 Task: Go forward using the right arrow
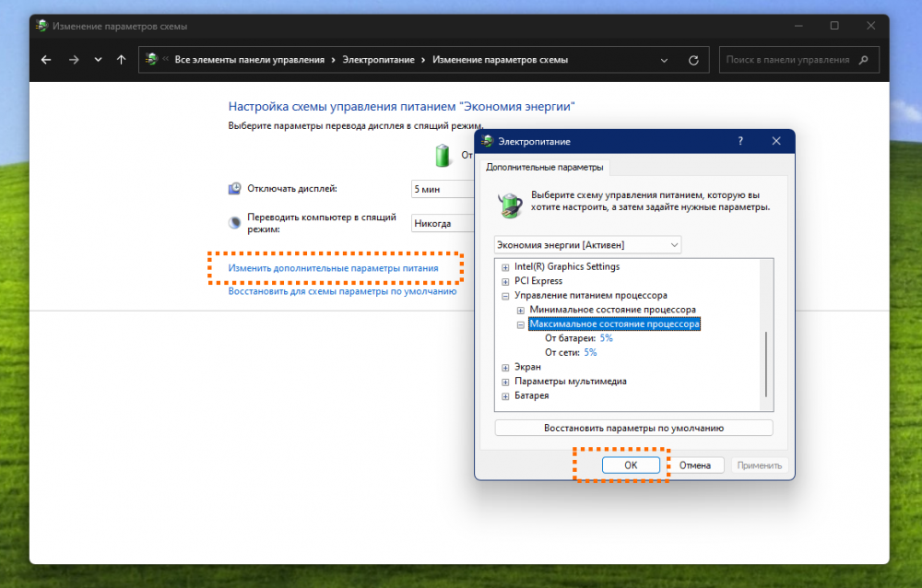tap(74, 60)
